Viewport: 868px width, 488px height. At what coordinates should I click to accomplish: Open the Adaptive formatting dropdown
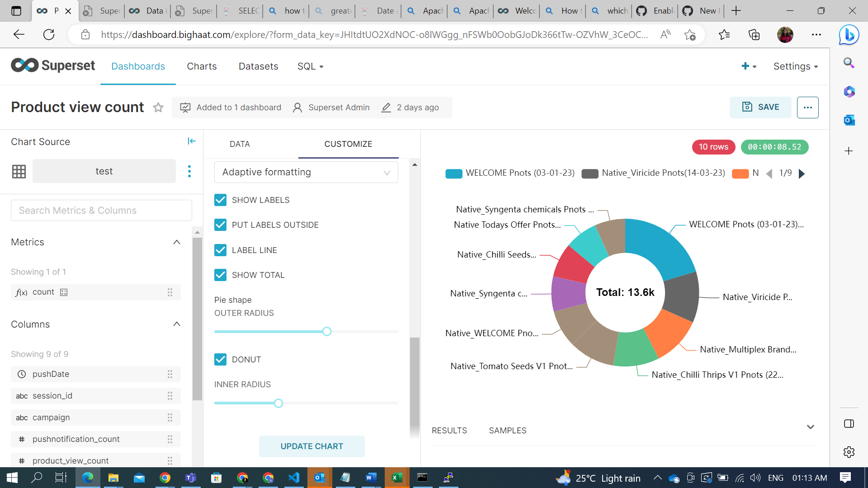click(306, 172)
